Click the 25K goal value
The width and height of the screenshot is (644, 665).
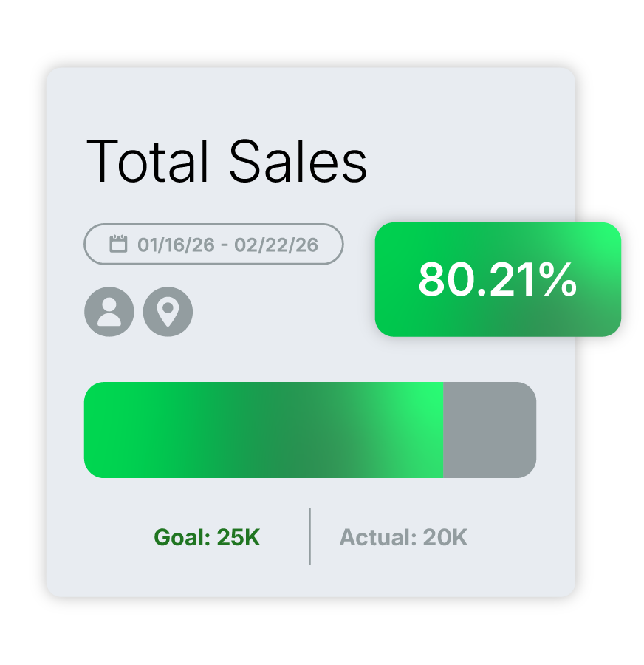tap(238, 537)
